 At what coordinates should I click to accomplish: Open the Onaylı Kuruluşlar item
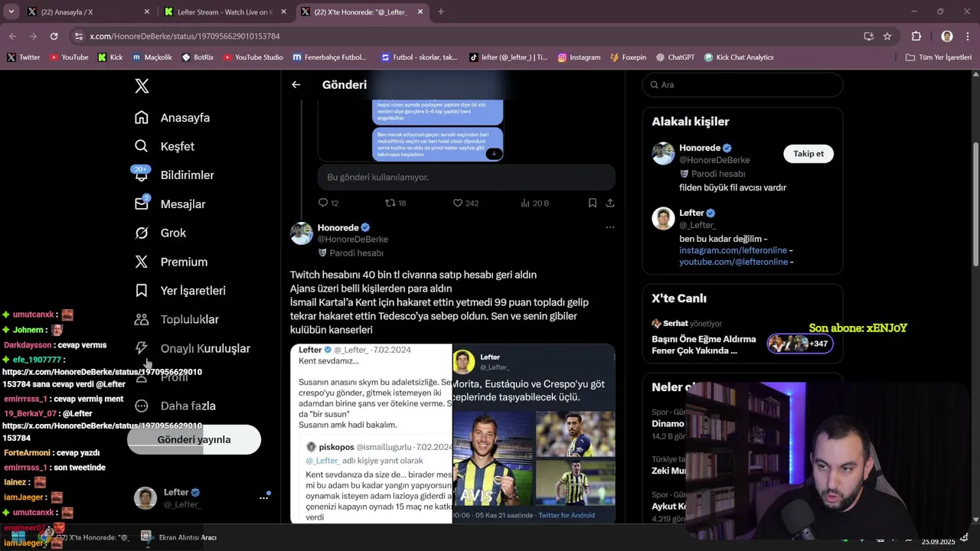[192, 348]
